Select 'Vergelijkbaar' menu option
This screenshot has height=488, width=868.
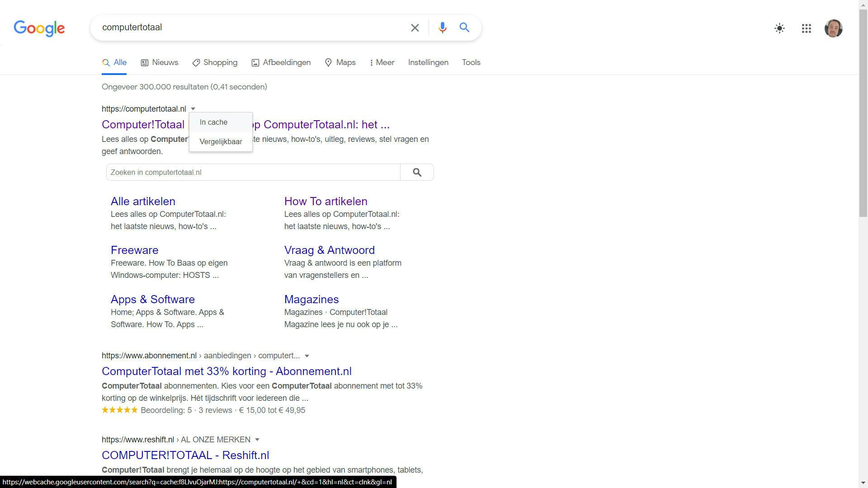point(221,142)
